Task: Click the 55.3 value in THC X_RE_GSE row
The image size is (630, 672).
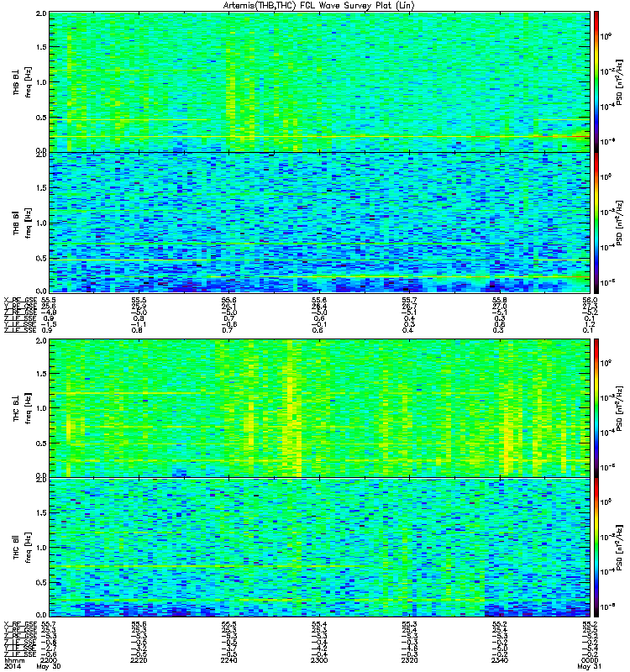Action: coord(409,624)
